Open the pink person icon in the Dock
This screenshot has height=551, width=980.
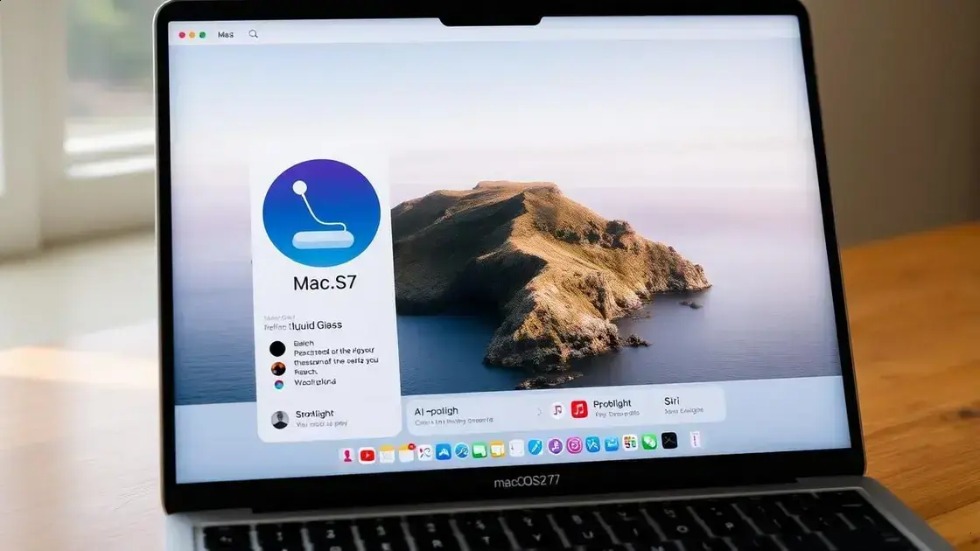click(347, 456)
